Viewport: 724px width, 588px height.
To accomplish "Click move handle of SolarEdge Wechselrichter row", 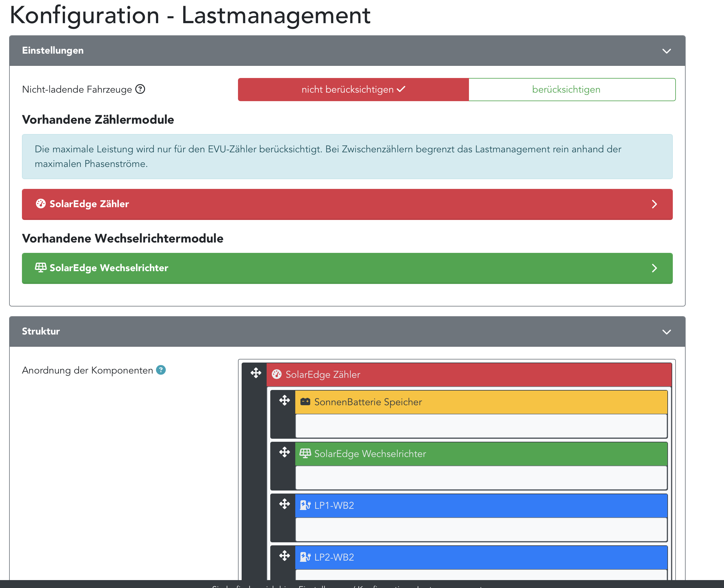I will coord(284,452).
